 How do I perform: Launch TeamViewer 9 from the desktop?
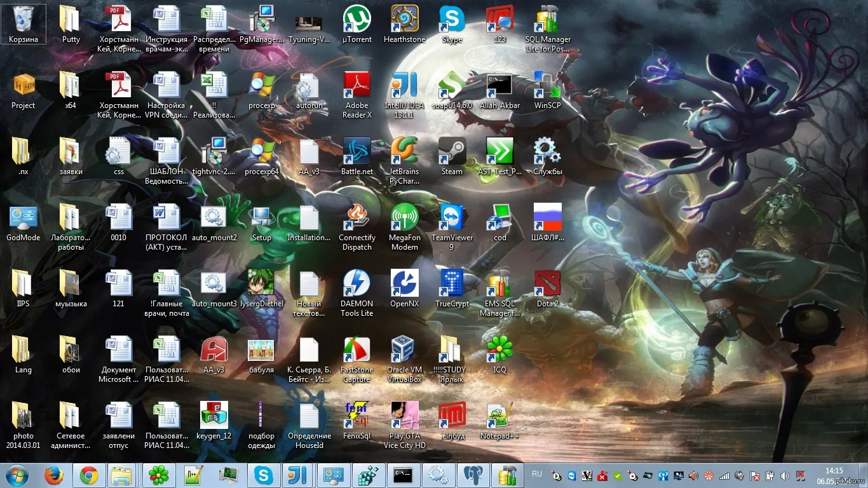[x=452, y=227]
